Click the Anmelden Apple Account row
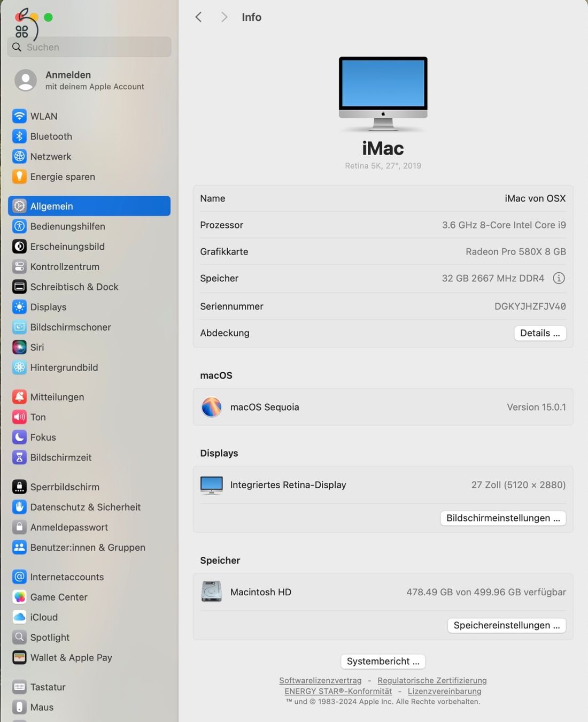This screenshot has height=722, width=588. click(89, 80)
